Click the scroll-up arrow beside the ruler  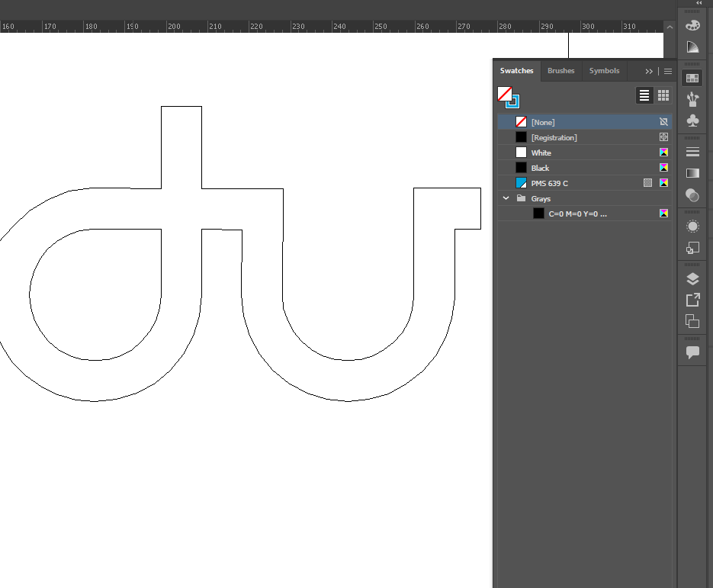point(670,27)
